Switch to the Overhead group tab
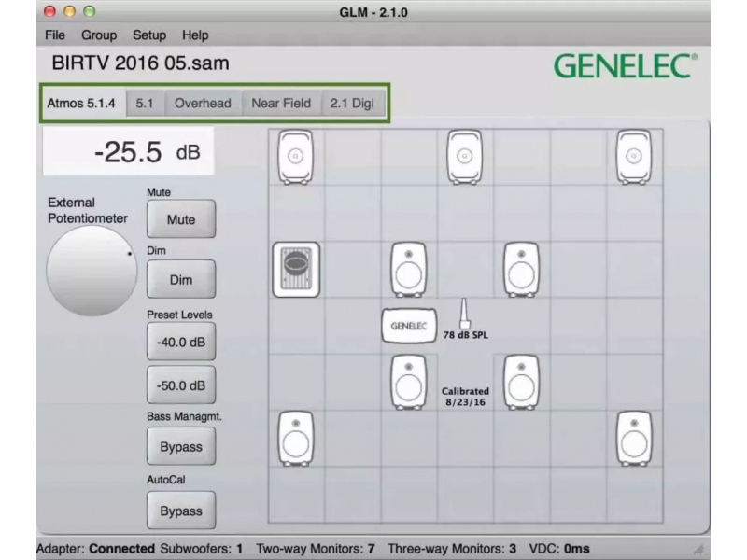Viewport: 747px width, 560px height. pos(203,104)
